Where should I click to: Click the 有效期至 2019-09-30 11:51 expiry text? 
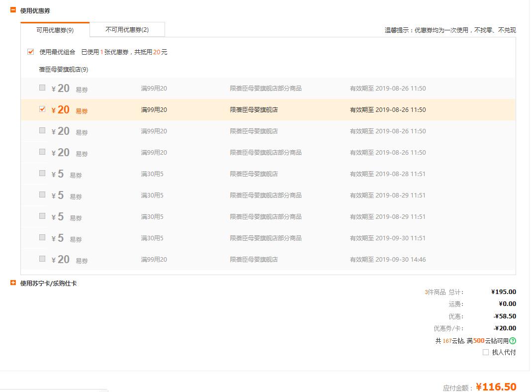(387, 238)
